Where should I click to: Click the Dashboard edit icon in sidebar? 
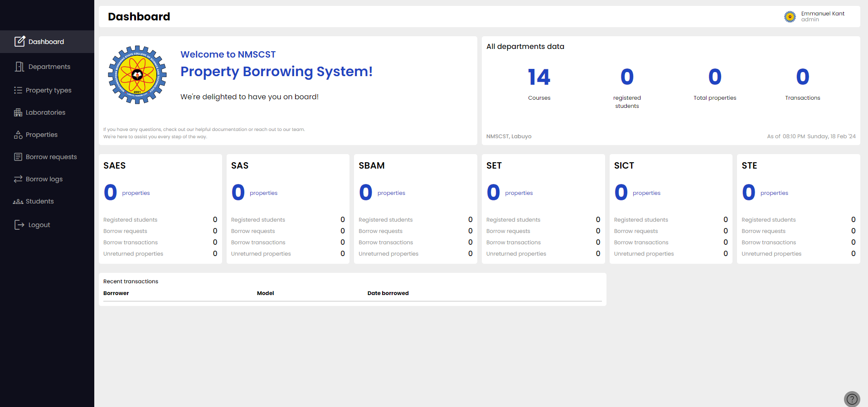(19, 42)
